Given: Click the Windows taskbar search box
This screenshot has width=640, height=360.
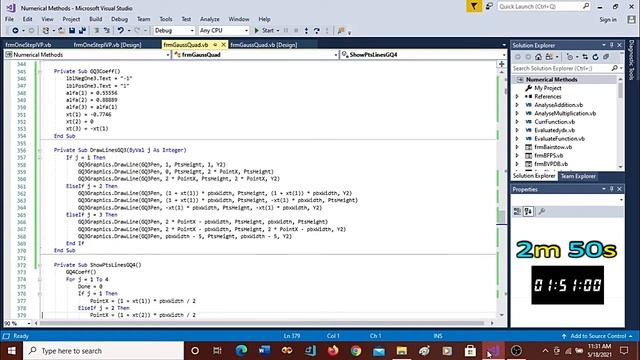Looking at the screenshot, I should point(104,351).
